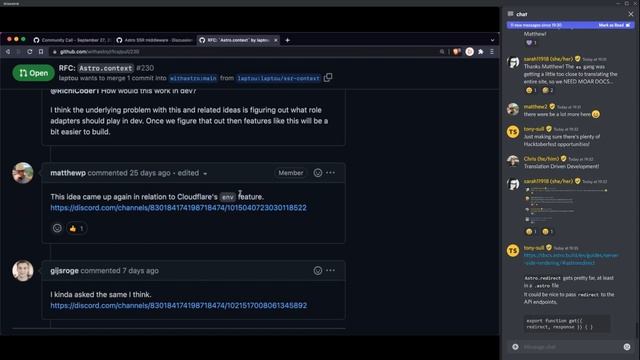Click the sarah11918 username above NEED MOAR DOCS
640x360 pixels.
548,59
